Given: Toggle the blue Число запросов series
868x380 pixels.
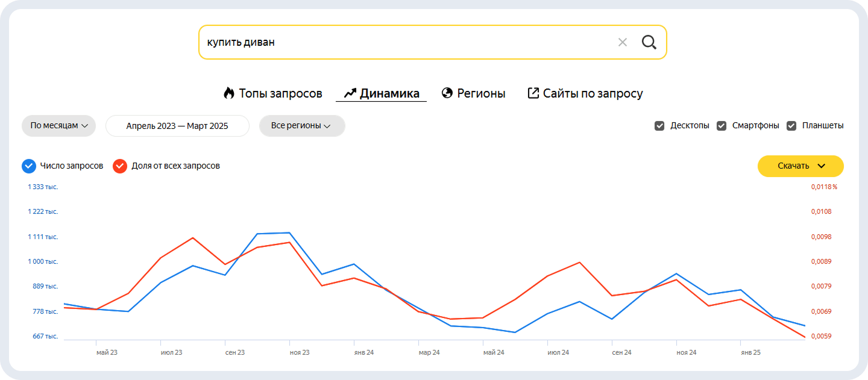Looking at the screenshot, I should click(x=28, y=166).
